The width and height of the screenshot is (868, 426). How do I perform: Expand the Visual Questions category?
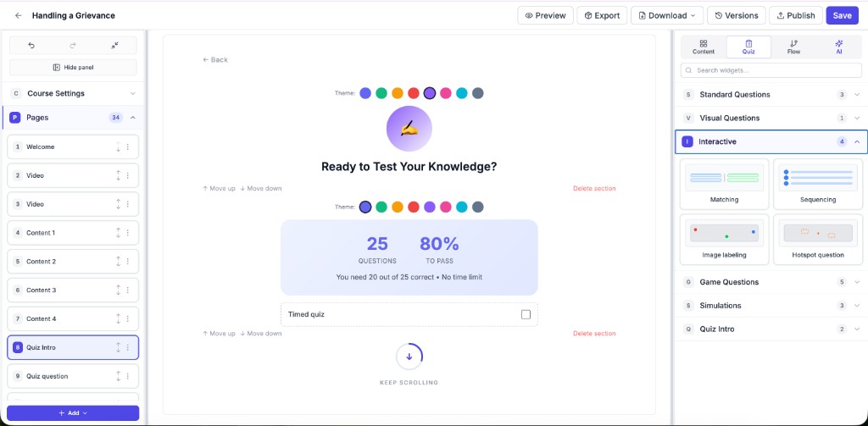coord(771,118)
